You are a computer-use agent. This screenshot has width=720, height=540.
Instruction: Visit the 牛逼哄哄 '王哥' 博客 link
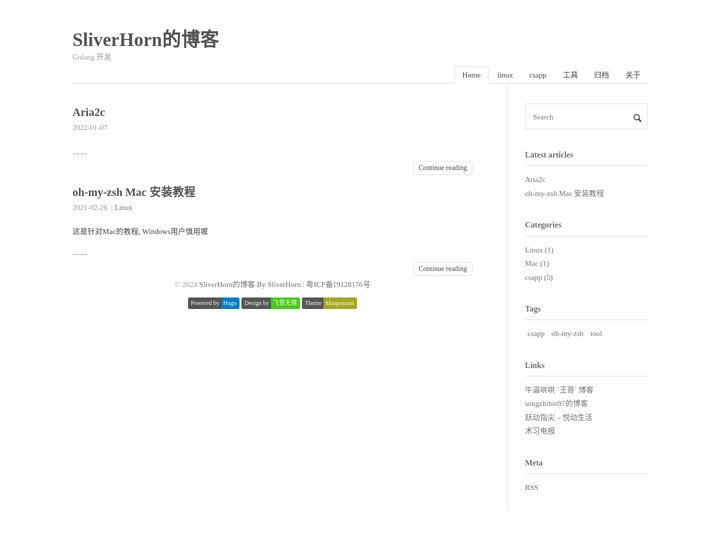coord(559,390)
